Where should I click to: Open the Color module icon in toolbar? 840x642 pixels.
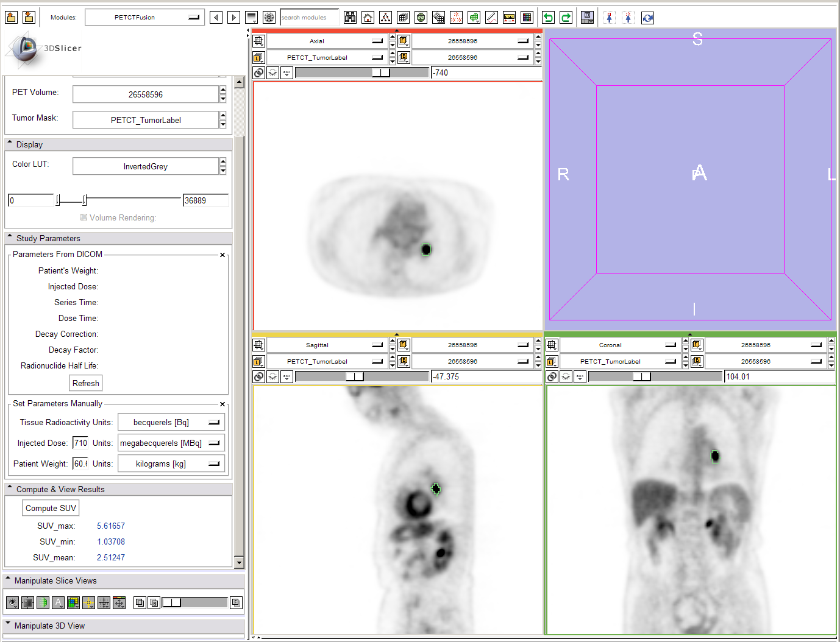pyautogui.click(x=527, y=17)
